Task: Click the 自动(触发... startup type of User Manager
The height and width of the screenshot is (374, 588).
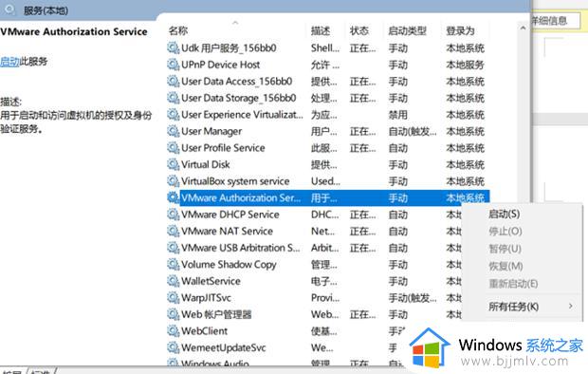Action: (413, 131)
